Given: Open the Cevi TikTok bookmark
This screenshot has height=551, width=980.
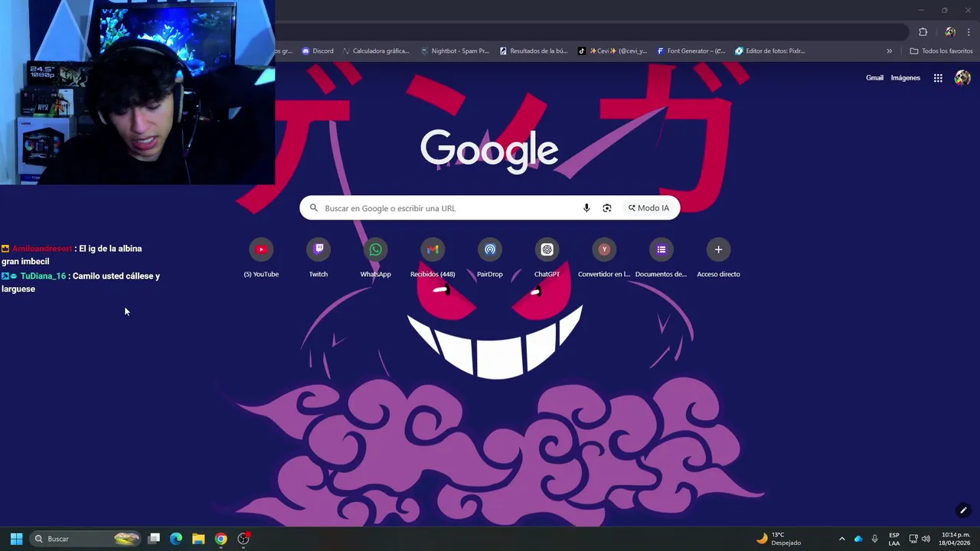Looking at the screenshot, I should (x=612, y=51).
